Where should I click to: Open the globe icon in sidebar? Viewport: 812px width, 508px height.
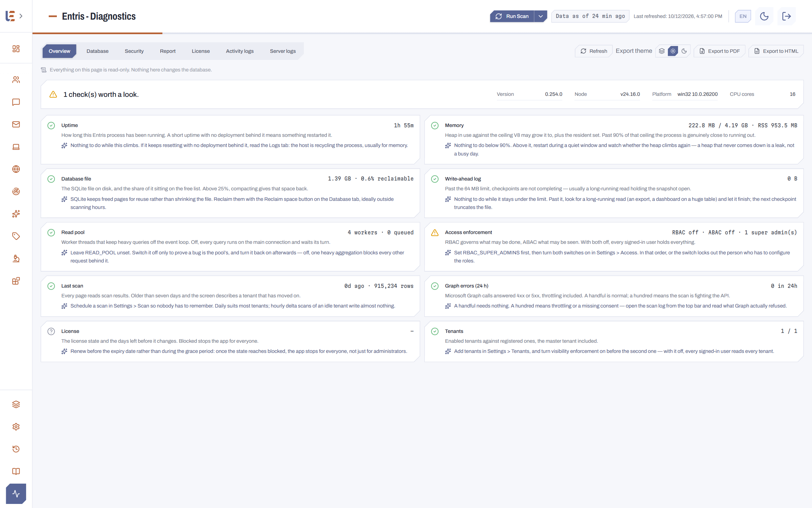pyautogui.click(x=16, y=169)
